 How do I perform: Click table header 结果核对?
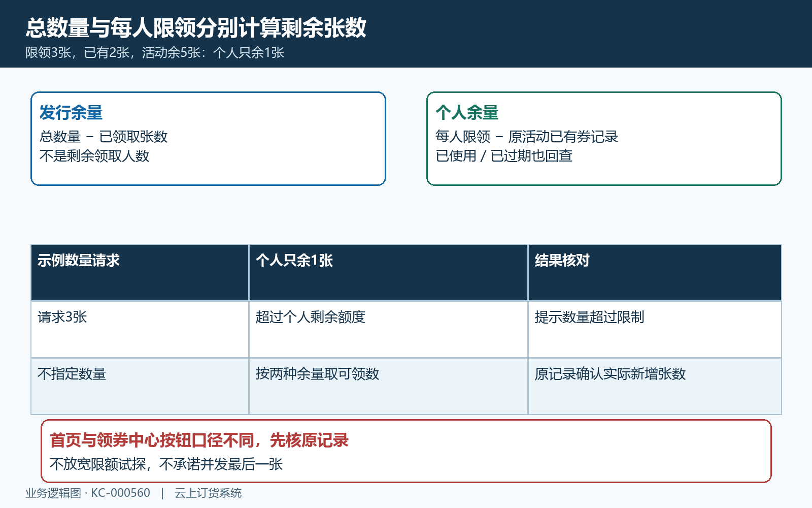655,272
